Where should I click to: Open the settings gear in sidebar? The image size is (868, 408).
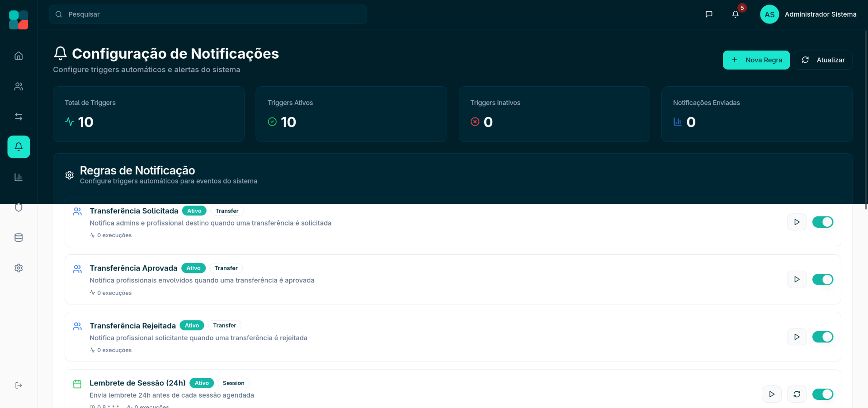[x=19, y=268]
